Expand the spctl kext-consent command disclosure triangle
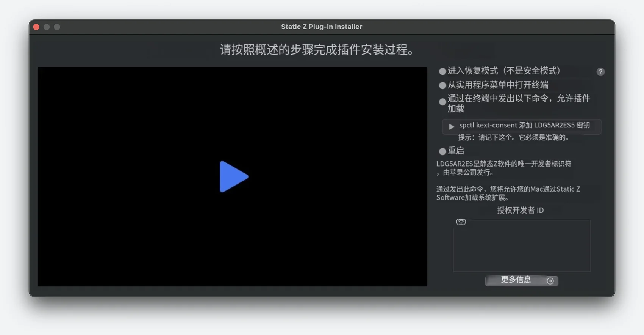Image resolution: width=644 pixels, height=335 pixels. click(451, 126)
